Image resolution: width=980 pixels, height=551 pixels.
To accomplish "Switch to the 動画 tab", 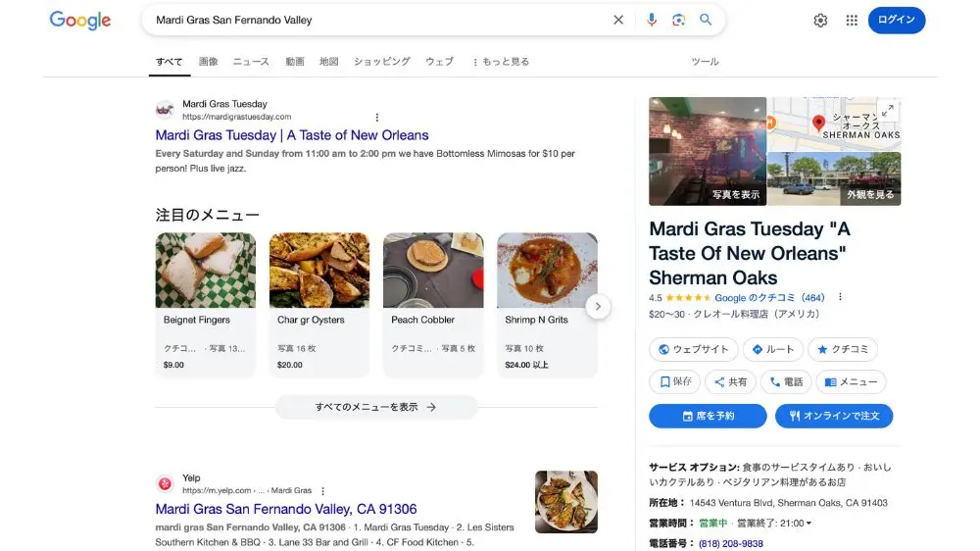I will coord(294,62).
